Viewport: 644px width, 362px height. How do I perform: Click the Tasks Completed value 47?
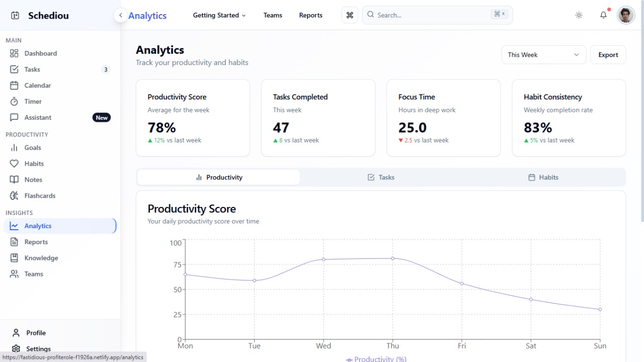[x=281, y=127]
